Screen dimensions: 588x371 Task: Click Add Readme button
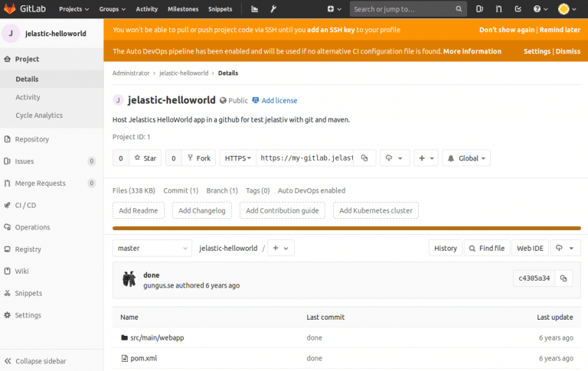(139, 210)
